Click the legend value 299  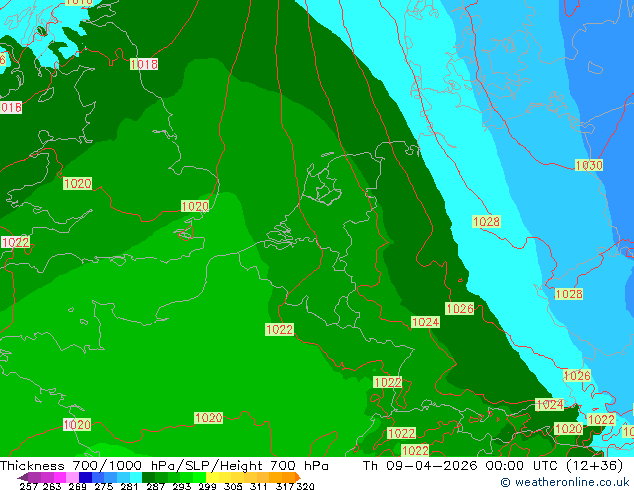(x=207, y=486)
